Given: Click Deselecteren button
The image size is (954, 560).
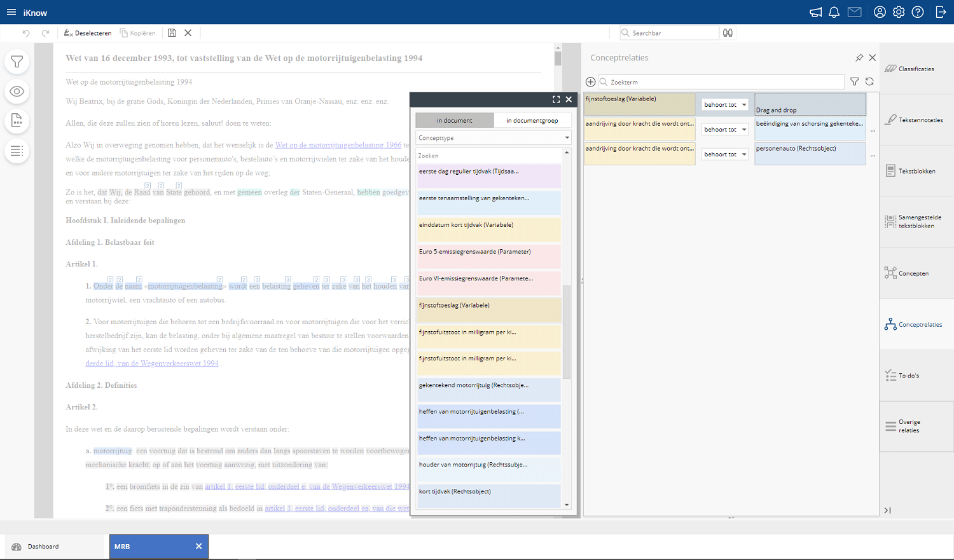Looking at the screenshot, I should coord(88,33).
